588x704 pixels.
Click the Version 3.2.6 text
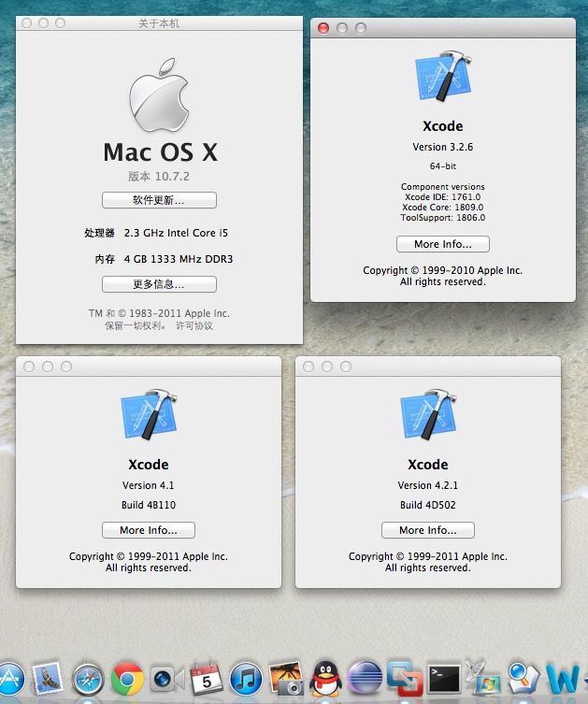point(443,147)
